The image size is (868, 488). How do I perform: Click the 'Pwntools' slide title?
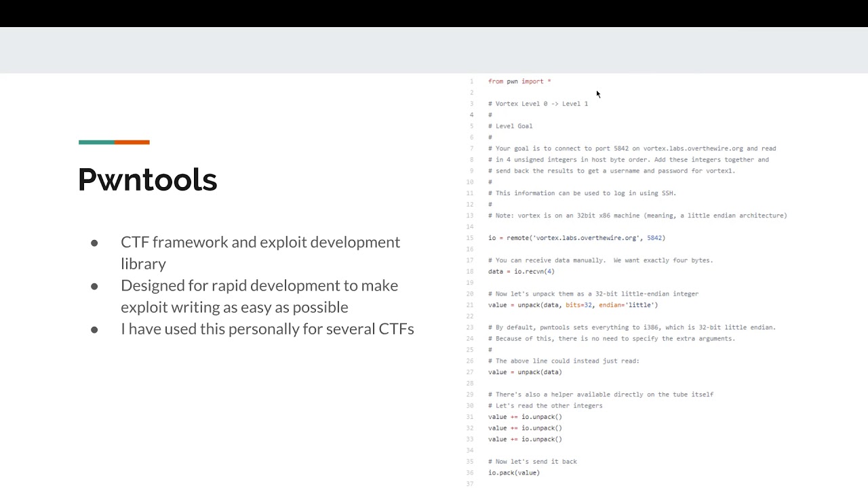tap(147, 180)
